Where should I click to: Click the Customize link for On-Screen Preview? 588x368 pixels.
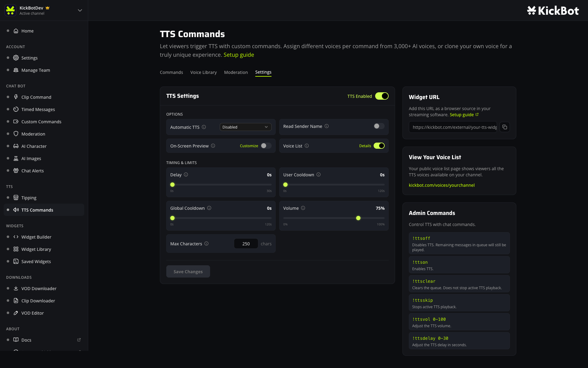pyautogui.click(x=249, y=146)
